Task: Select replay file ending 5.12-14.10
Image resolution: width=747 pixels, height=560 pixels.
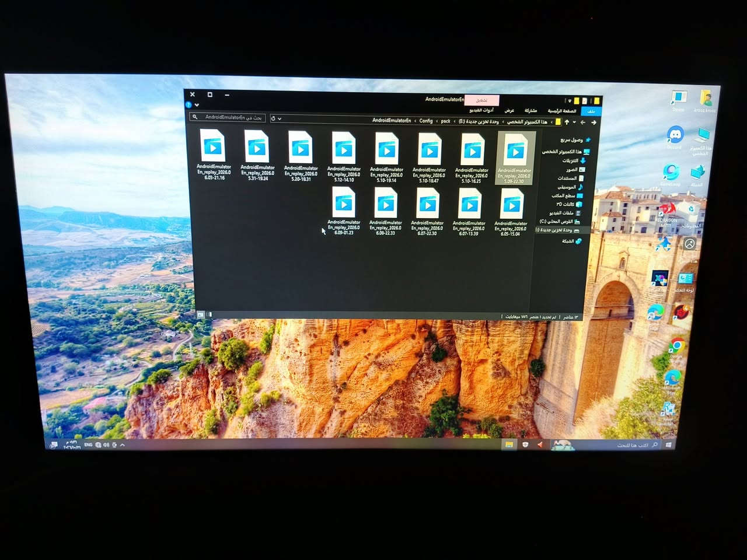Action: pos(344,156)
